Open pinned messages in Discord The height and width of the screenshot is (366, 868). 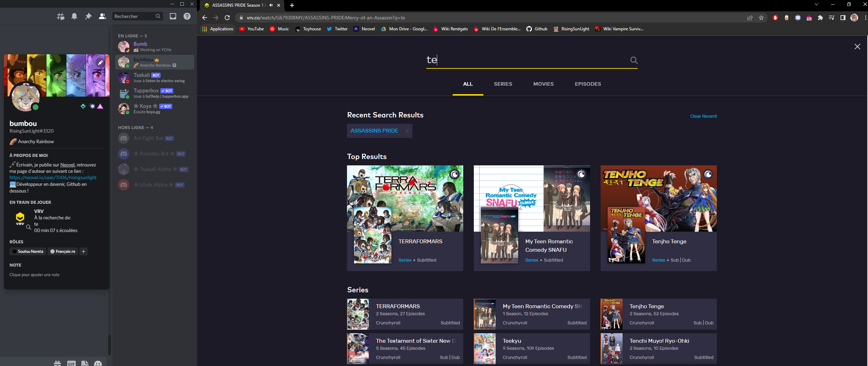88,16
